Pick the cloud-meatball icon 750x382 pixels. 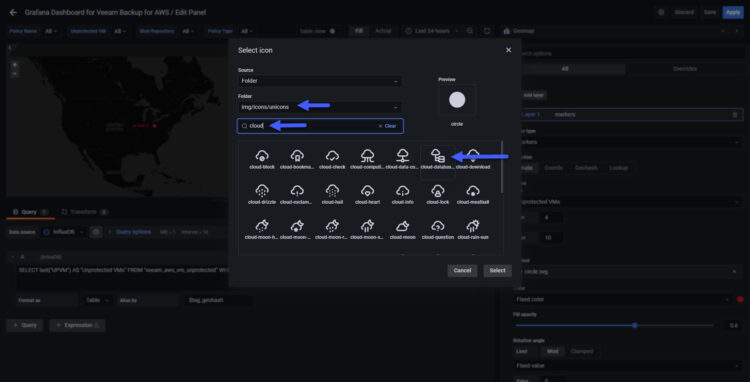pos(473,195)
